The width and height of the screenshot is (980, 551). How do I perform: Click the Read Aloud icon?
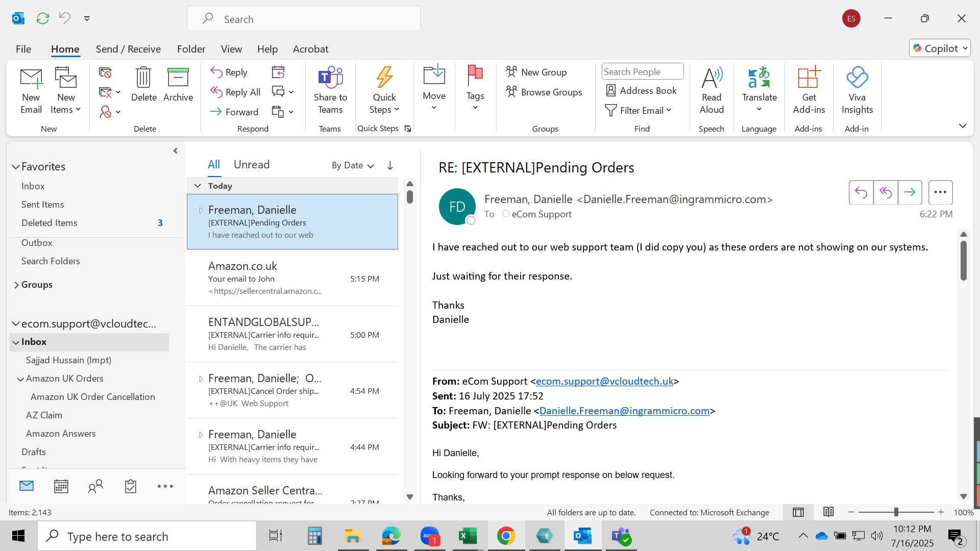click(x=712, y=78)
